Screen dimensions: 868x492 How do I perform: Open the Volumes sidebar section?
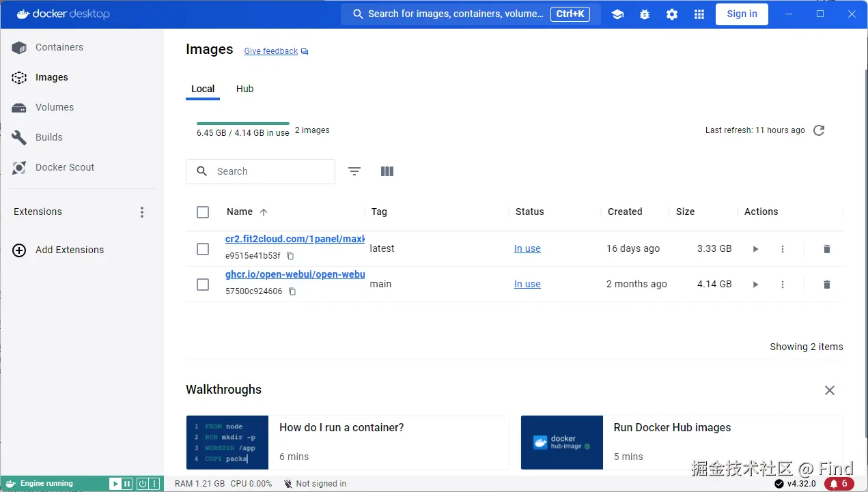pyautogui.click(x=82, y=107)
